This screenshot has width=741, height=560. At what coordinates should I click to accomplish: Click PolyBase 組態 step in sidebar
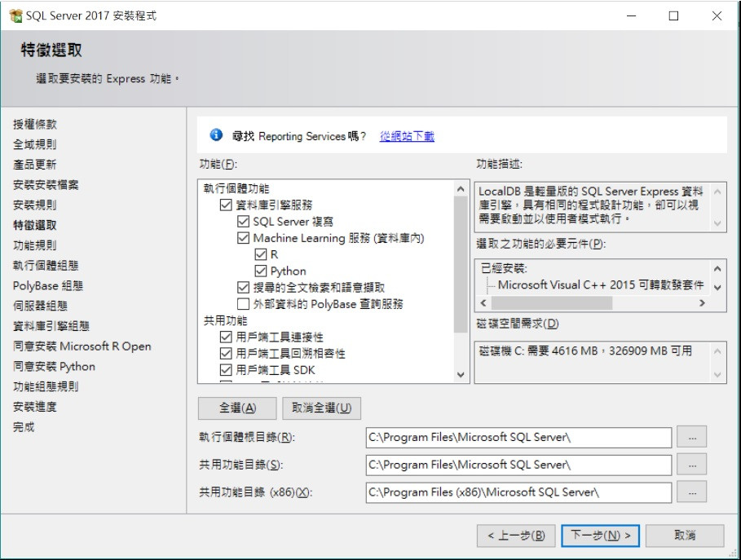[48, 286]
